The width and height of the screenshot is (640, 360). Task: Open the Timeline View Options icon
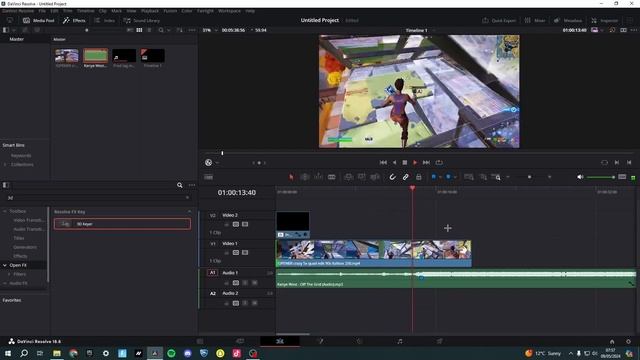pyautogui.click(x=208, y=177)
